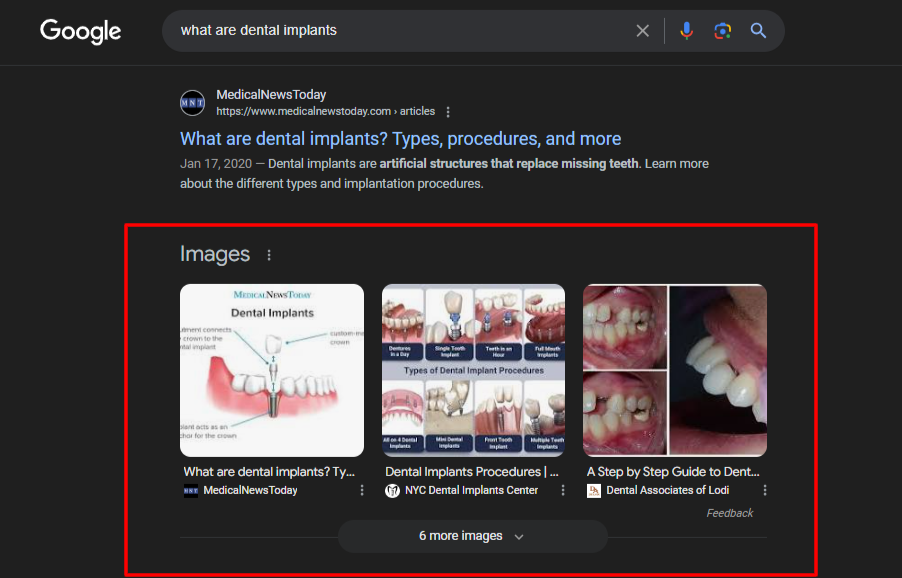
Task: Click the 'Jan 17, 2020' result date
Action: [x=216, y=164]
